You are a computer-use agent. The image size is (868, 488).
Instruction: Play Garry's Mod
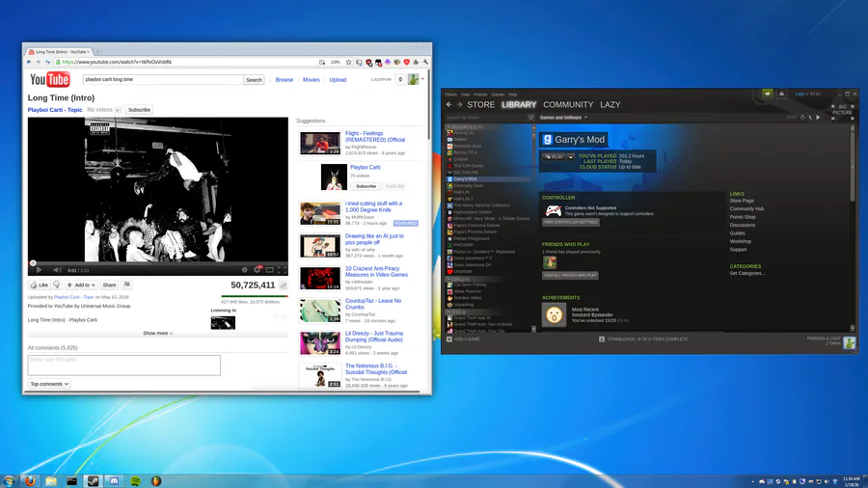[x=555, y=157]
